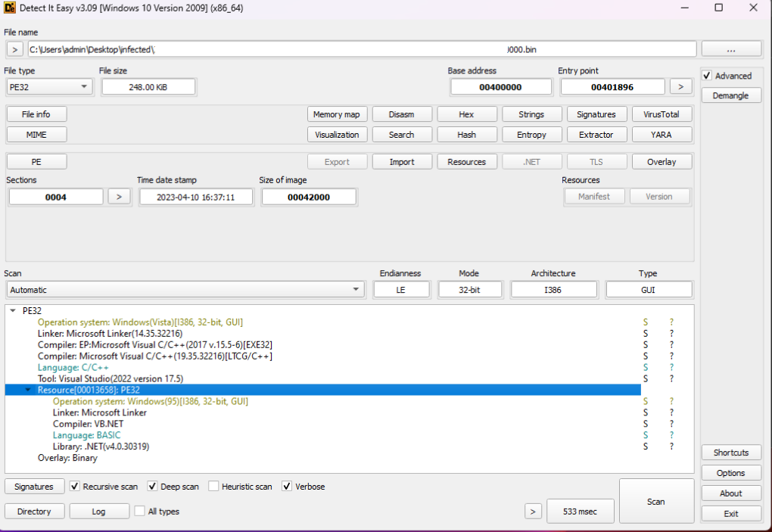
Task: Click the arrow button beside the entry point
Action: (680, 87)
